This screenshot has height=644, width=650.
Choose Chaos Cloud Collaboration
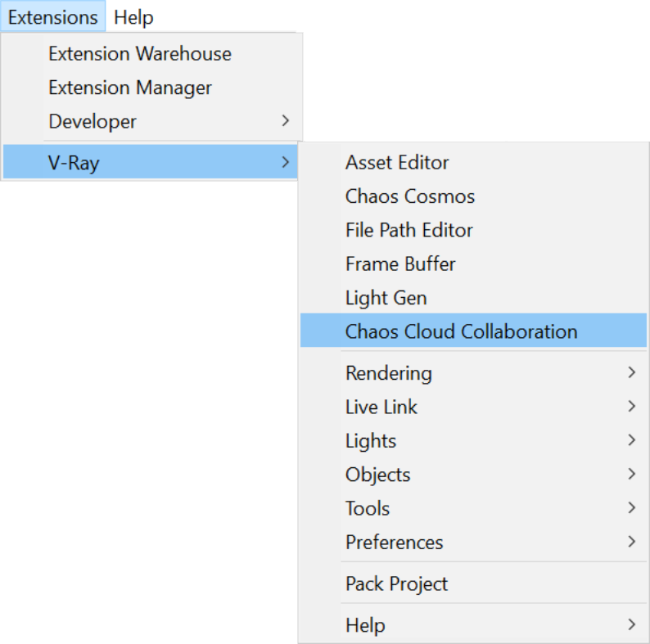pyautogui.click(x=473, y=331)
